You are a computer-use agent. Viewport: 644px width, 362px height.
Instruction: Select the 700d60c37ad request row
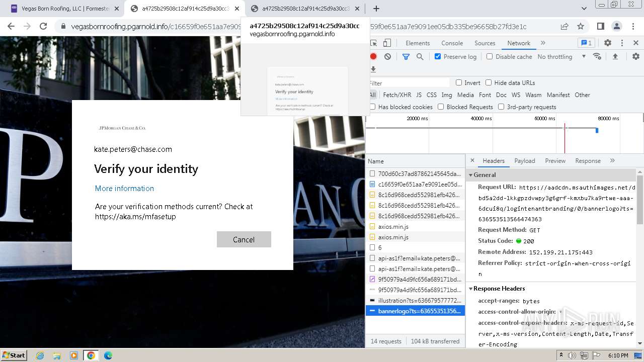(x=415, y=173)
